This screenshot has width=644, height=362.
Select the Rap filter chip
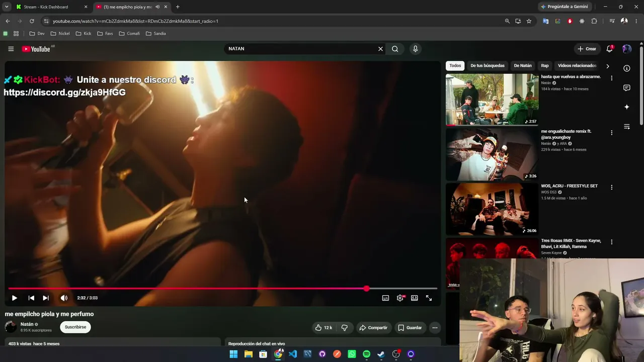click(544, 65)
